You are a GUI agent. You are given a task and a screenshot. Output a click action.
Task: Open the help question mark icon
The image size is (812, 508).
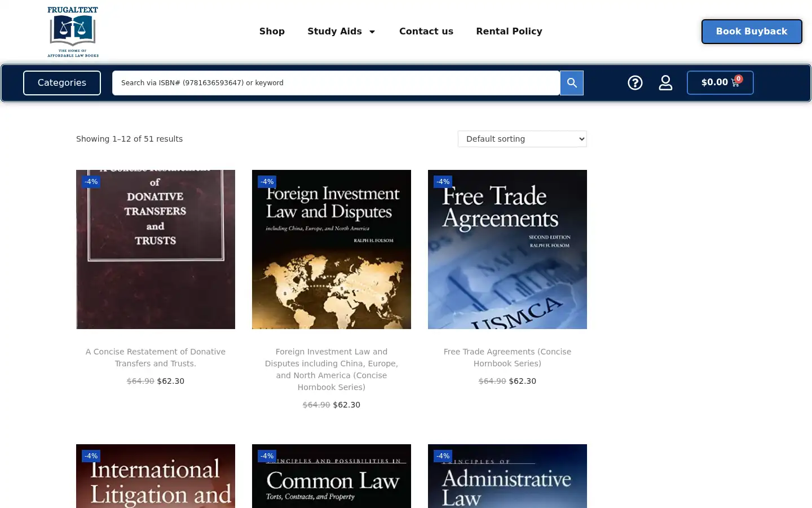point(635,83)
